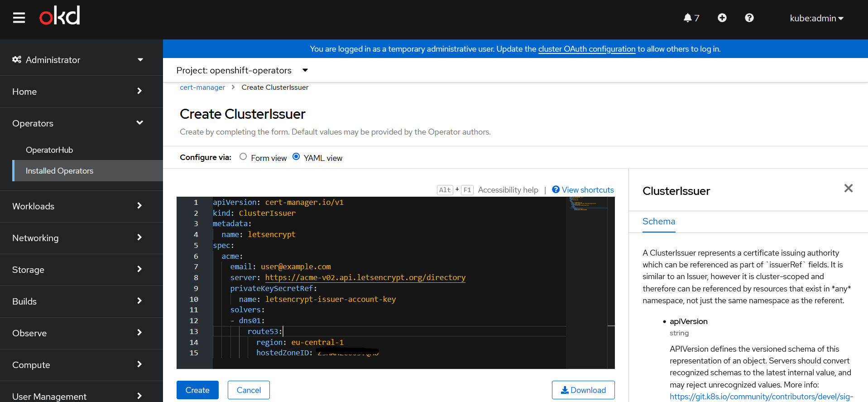This screenshot has height=402, width=868.
Task: Close the ClusterIssuer schema panel
Action: tap(849, 188)
